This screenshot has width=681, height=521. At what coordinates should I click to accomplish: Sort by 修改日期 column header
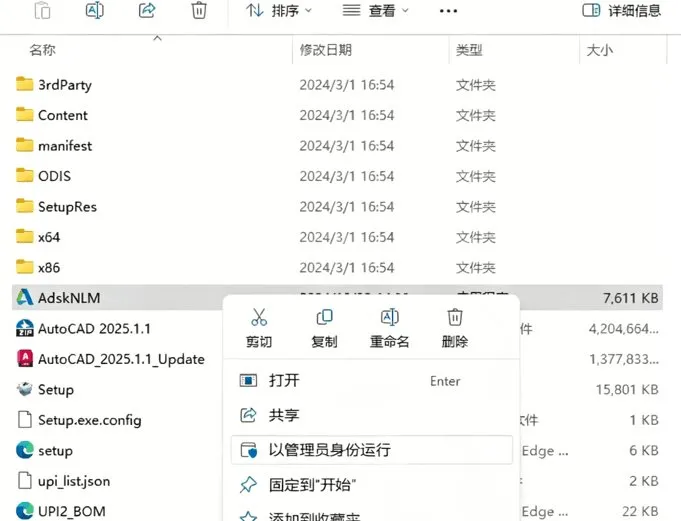[326, 50]
